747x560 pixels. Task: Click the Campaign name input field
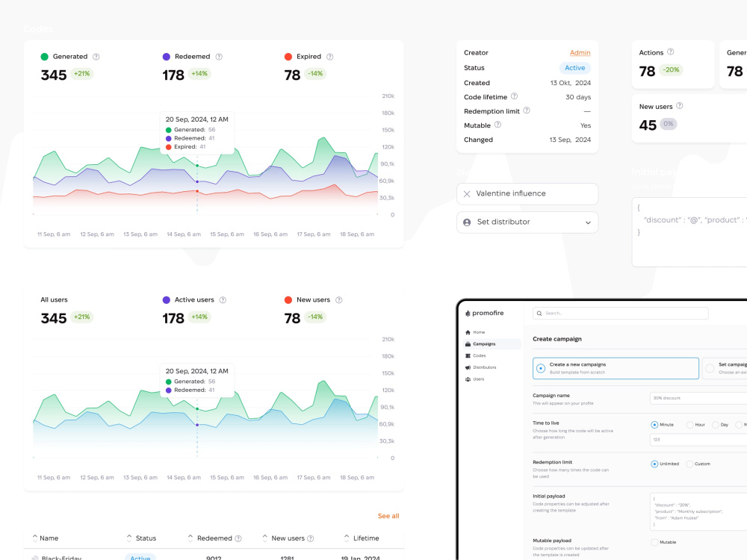(698, 398)
